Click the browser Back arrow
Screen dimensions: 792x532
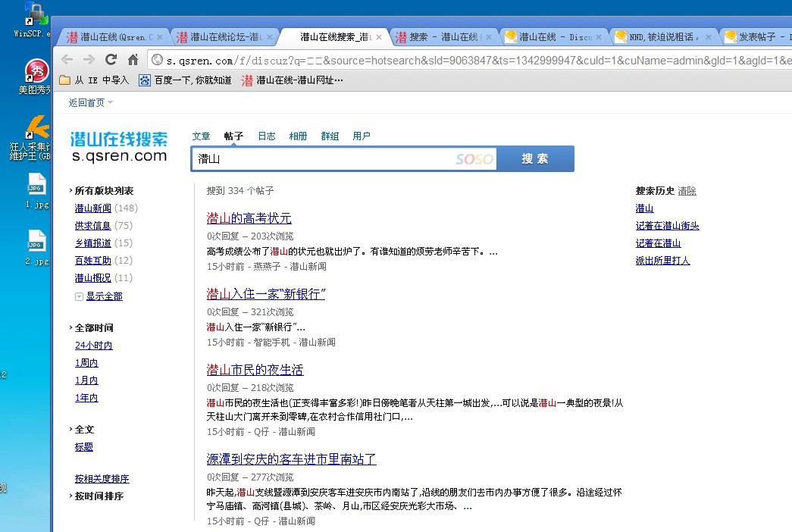(67, 60)
